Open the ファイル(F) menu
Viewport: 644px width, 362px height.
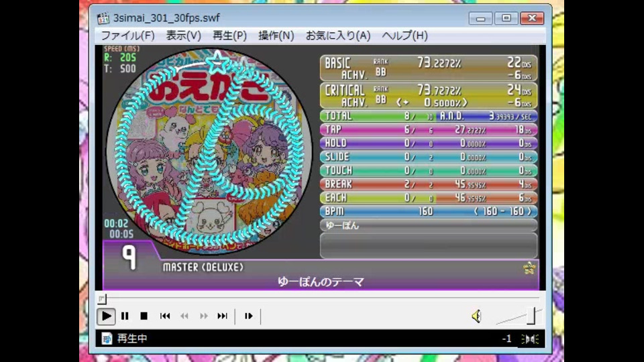(127, 36)
